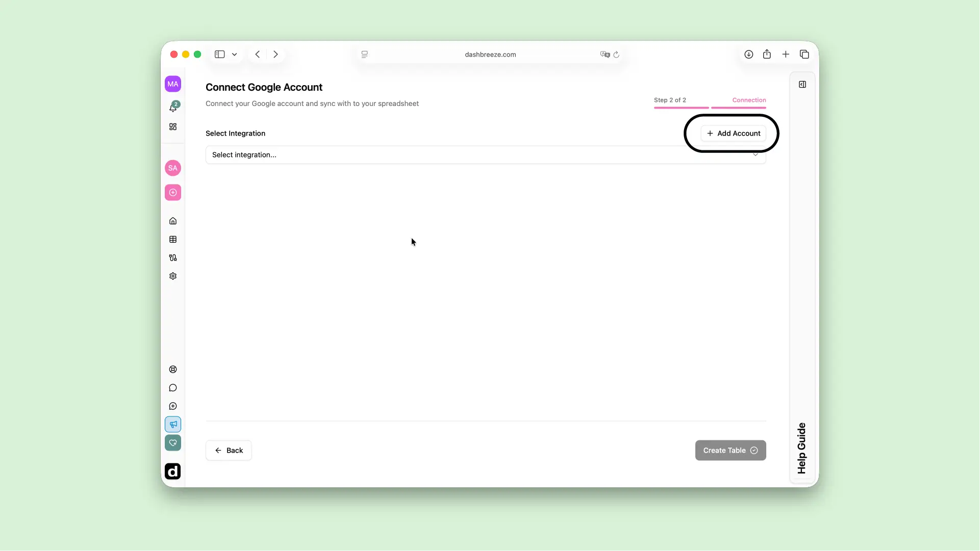980x551 pixels.
Task: Click the Connect Google Account heading
Action: pyautogui.click(x=264, y=88)
